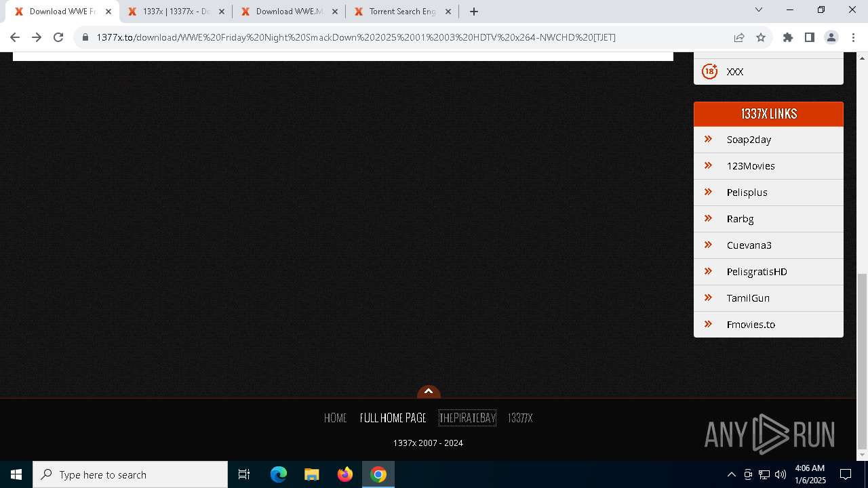Viewport: 868px width, 488px height.
Task: Open TamilGun link
Action: pyautogui.click(x=748, y=298)
